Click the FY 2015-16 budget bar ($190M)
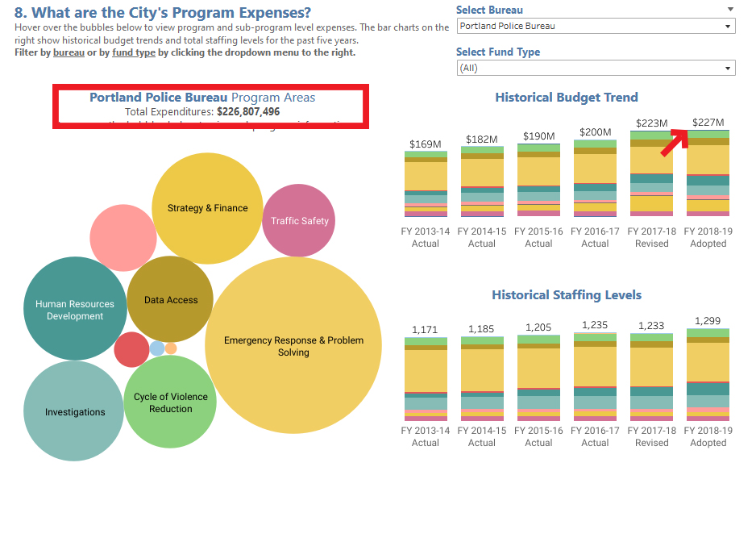The width and height of the screenshot is (756, 542). tap(538, 180)
